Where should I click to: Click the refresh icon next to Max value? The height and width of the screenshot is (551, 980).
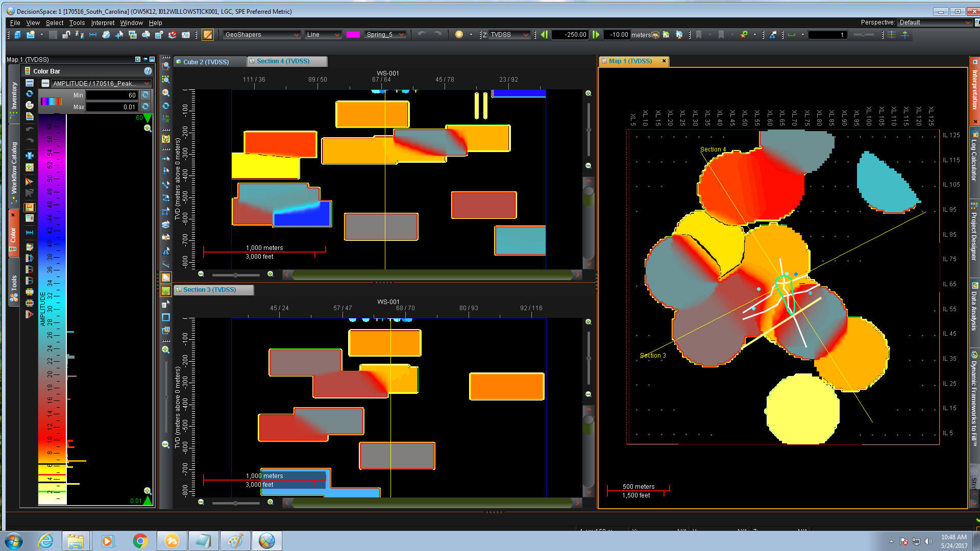click(145, 107)
